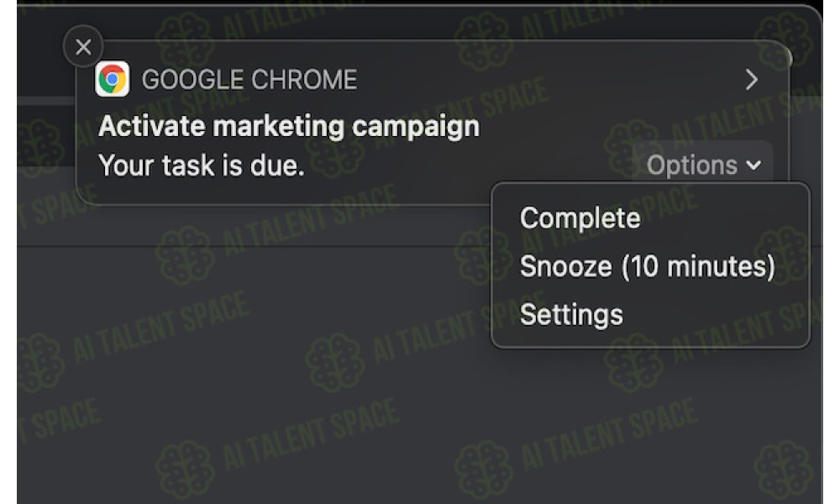
Task: Click the arrow icon at notification top right
Action: pyautogui.click(x=752, y=80)
